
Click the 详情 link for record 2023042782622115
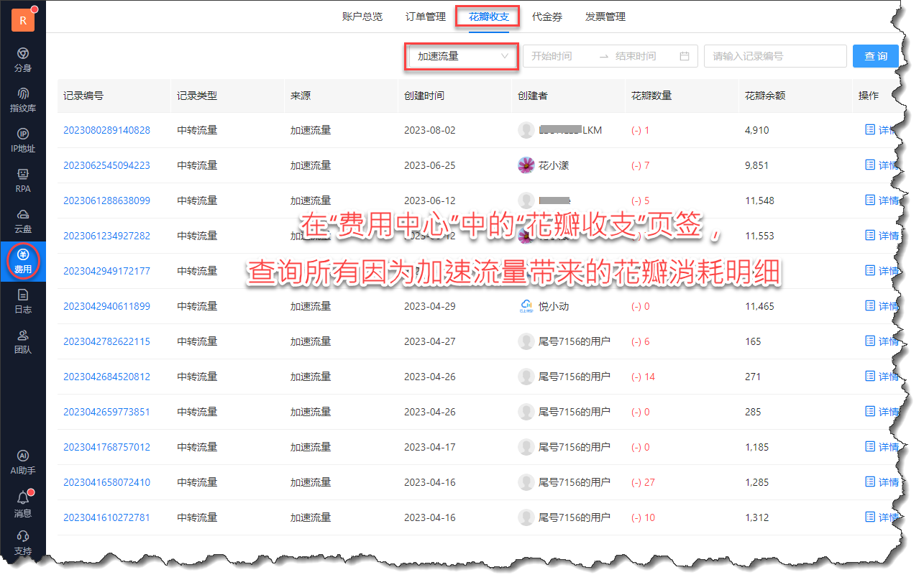tap(882, 341)
